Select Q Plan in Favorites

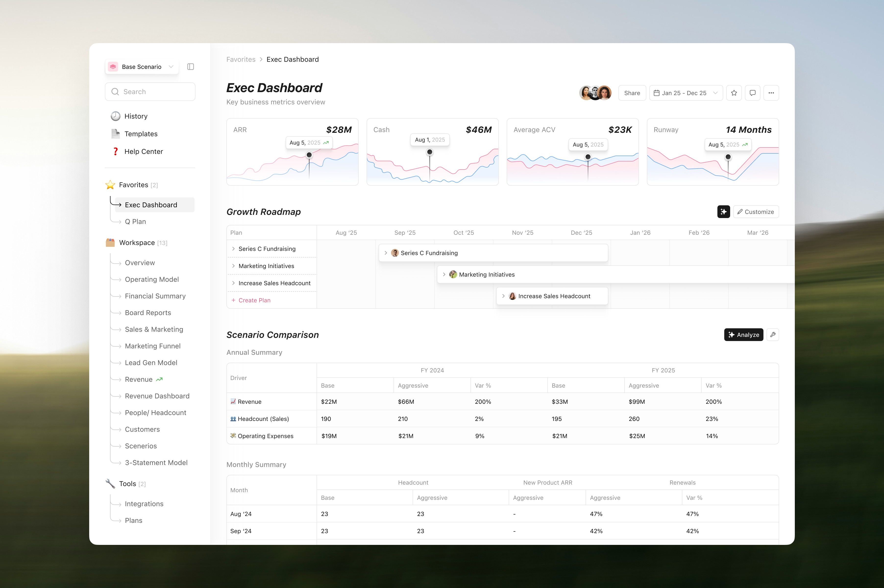click(135, 222)
